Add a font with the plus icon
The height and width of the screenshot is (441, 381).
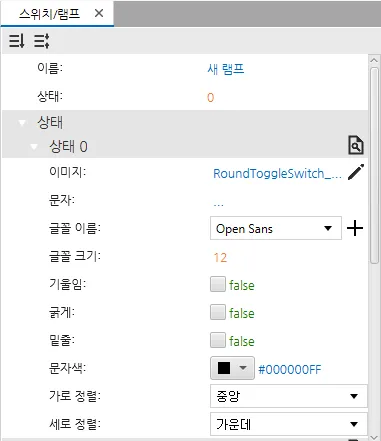[355, 228]
